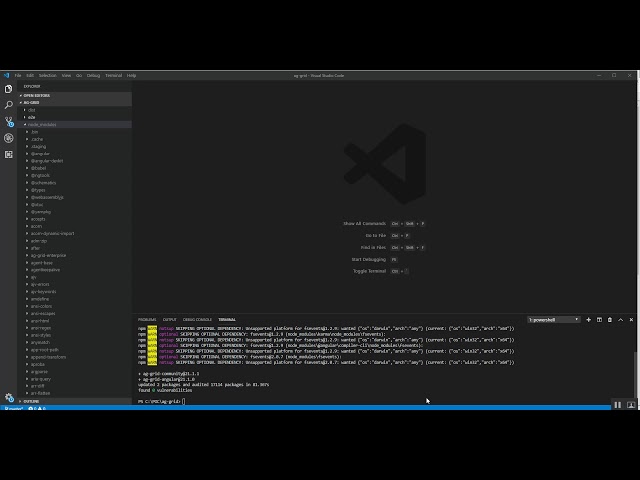Open the Debug view in the activity bar

click(x=9, y=138)
